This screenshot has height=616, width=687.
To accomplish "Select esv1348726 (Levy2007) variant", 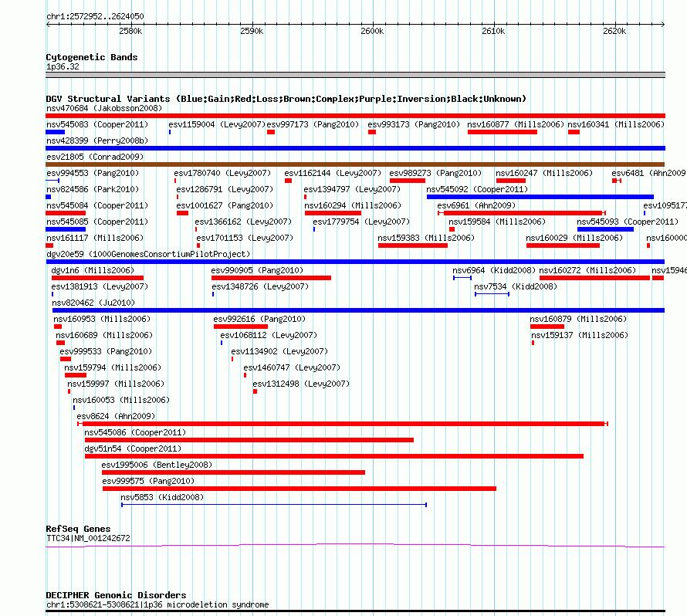I will 213,294.
